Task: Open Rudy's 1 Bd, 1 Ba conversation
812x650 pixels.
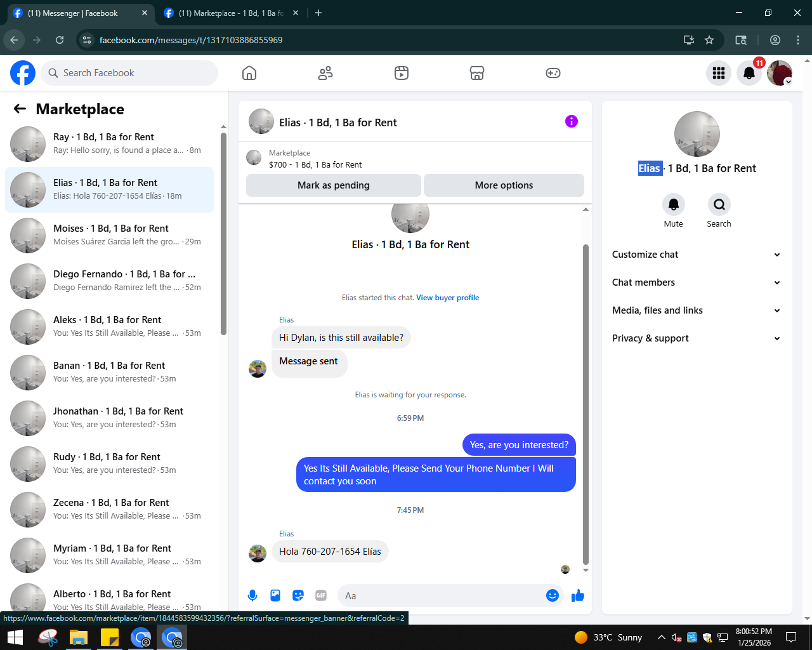Action: (109, 464)
